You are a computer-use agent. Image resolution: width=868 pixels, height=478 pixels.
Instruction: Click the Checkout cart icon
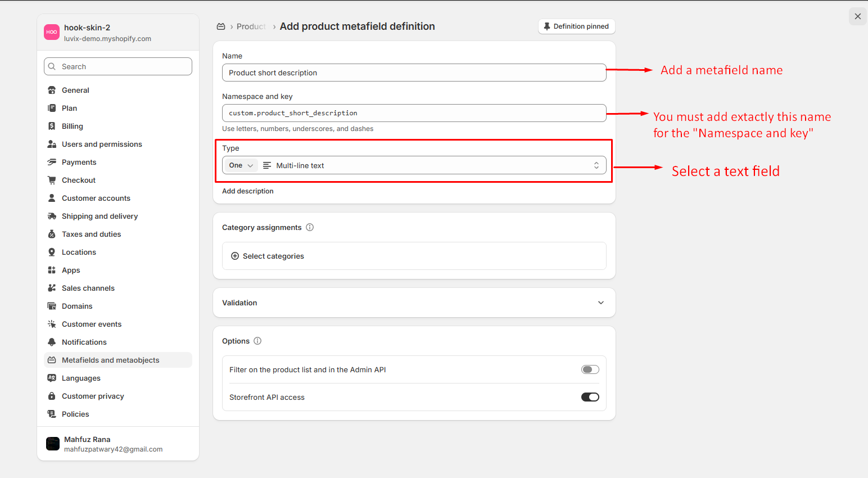52,180
